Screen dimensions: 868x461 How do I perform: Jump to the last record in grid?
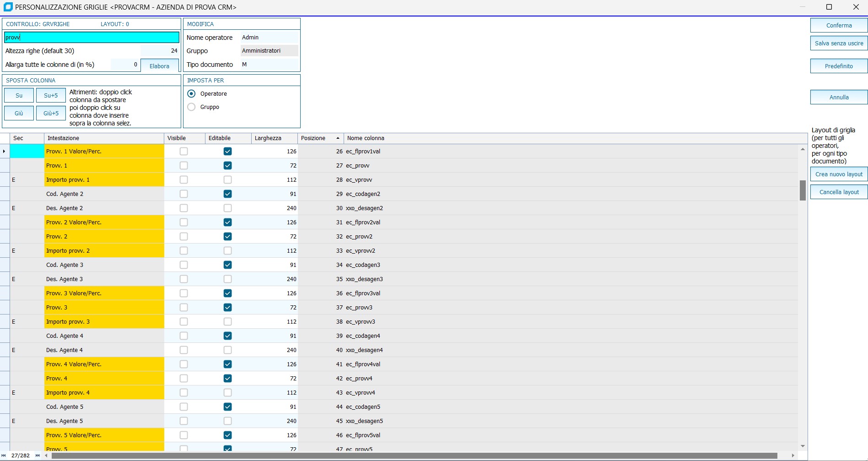38,456
